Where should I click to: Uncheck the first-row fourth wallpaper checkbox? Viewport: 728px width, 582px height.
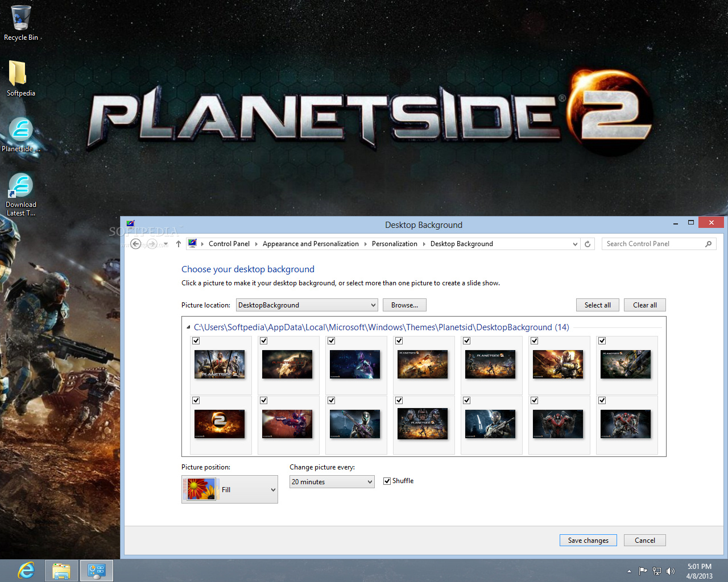pyautogui.click(x=399, y=341)
